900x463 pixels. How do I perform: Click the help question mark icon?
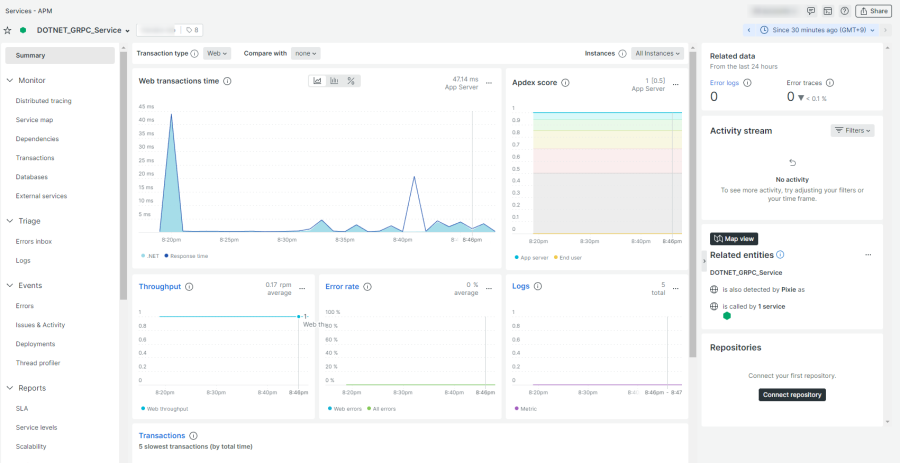pyautogui.click(x=845, y=11)
